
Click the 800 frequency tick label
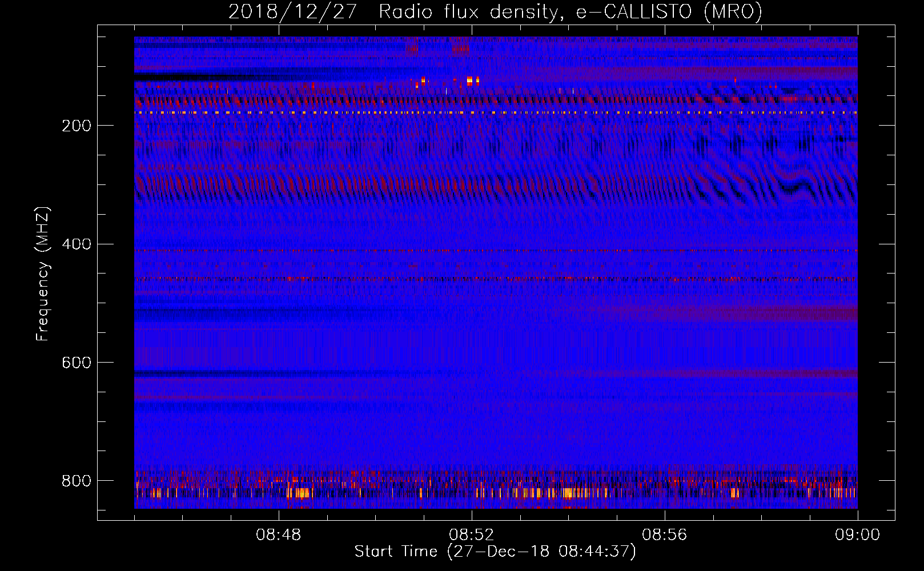coord(77,481)
